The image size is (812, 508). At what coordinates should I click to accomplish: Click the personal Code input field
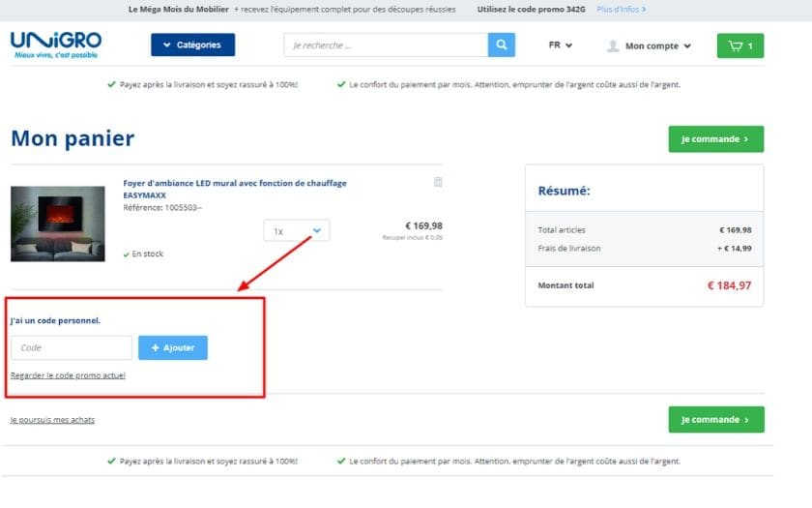point(72,347)
